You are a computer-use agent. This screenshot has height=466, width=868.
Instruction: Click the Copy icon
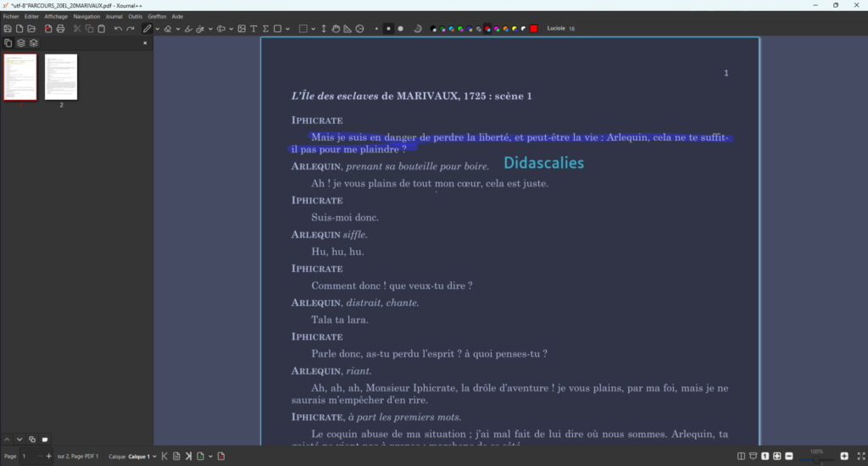pyautogui.click(x=89, y=29)
